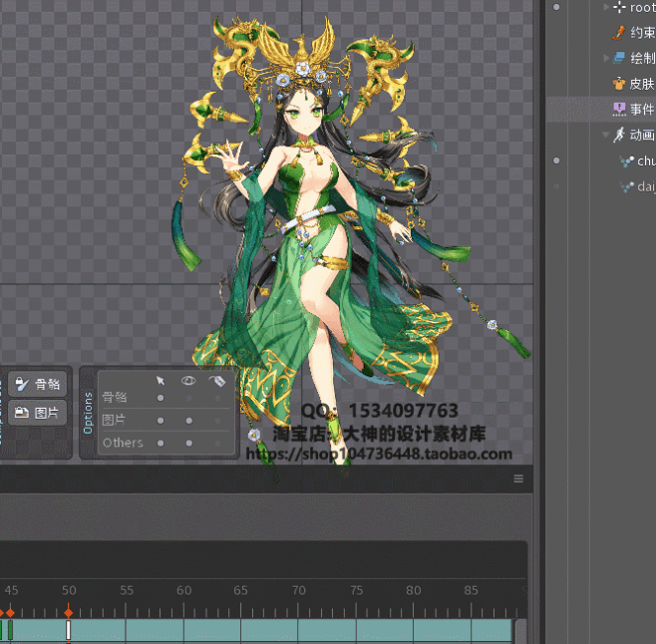Viewport: 656px width, 644px height.
Task: Click frame number 85 on the timeline
Action: tap(471, 590)
